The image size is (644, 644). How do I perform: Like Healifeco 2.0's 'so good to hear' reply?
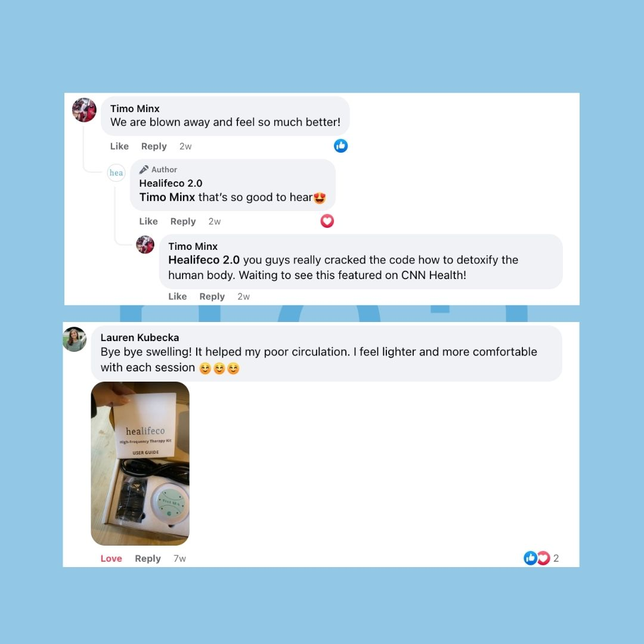point(148,221)
